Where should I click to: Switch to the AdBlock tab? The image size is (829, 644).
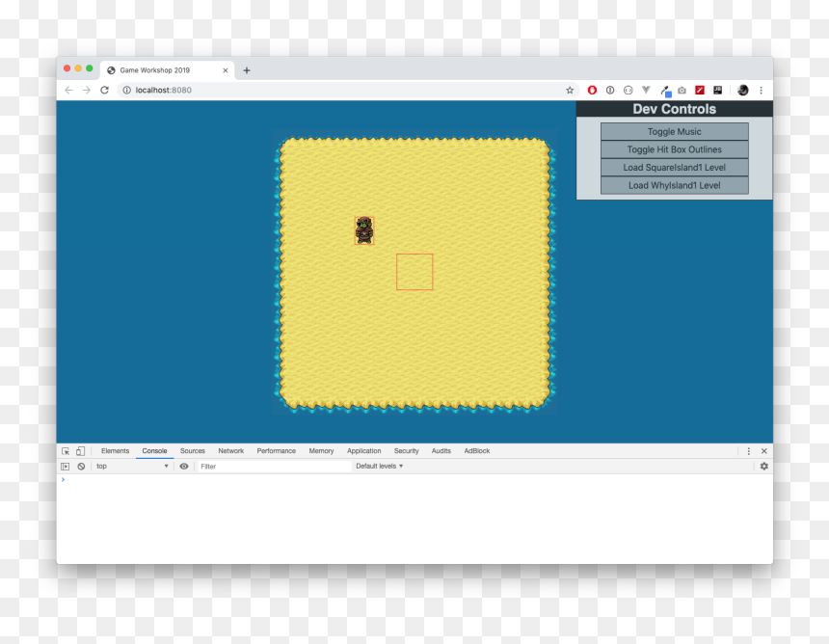(x=477, y=451)
